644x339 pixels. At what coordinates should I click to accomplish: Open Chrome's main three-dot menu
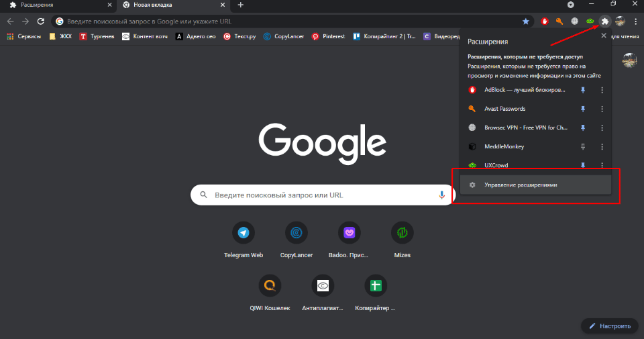pos(635,21)
